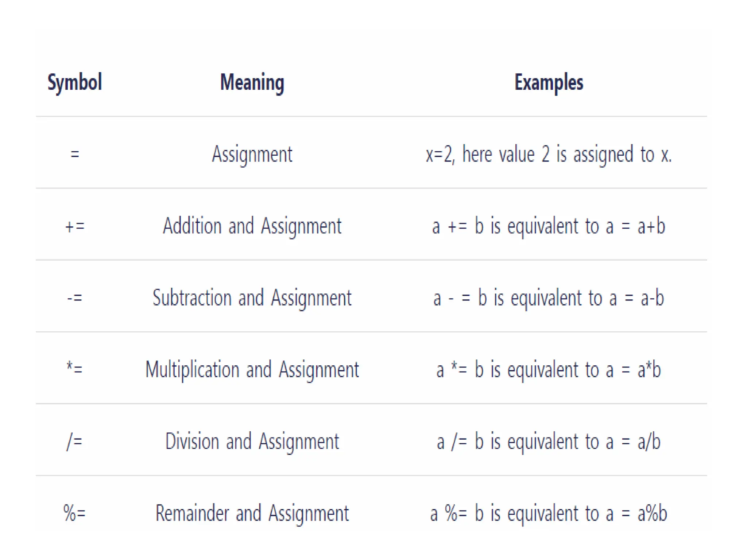Click the Symbol column header
Image resolution: width=747 pixels, height=560 pixels.
click(75, 82)
